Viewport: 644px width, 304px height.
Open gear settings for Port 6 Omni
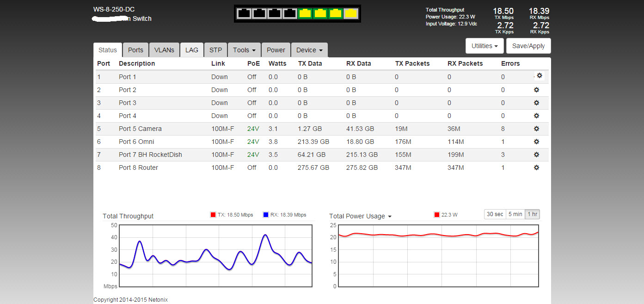[536, 142]
